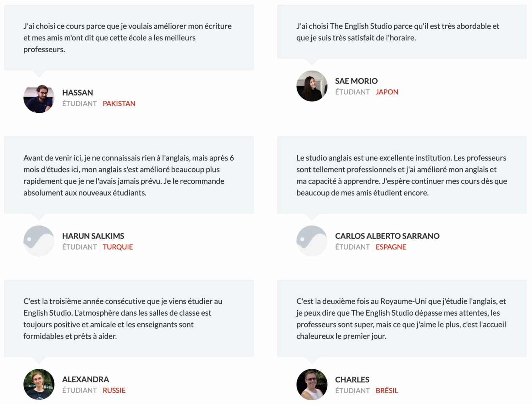Click the name SAE MORIO

[356, 81]
